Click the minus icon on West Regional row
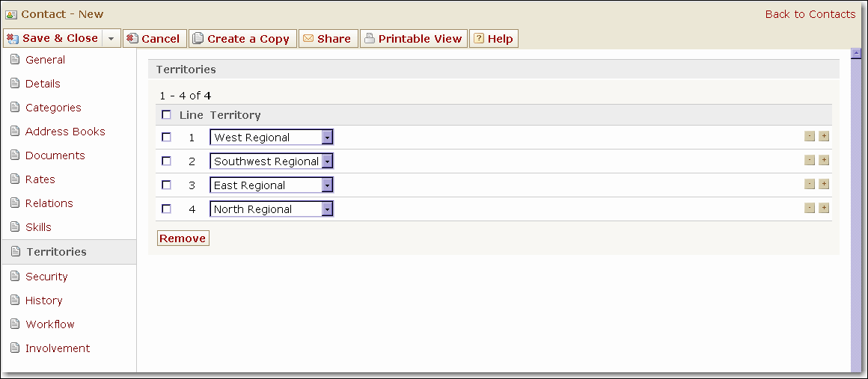This screenshot has width=868, height=379. (810, 136)
